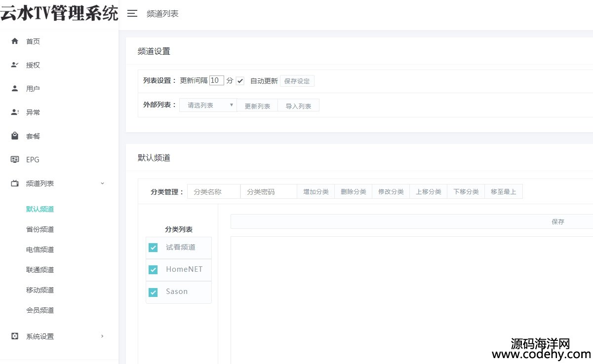Screen dimensions: 593x364
Task: Select 省份频道 in the sidebar
Action: [40, 229]
